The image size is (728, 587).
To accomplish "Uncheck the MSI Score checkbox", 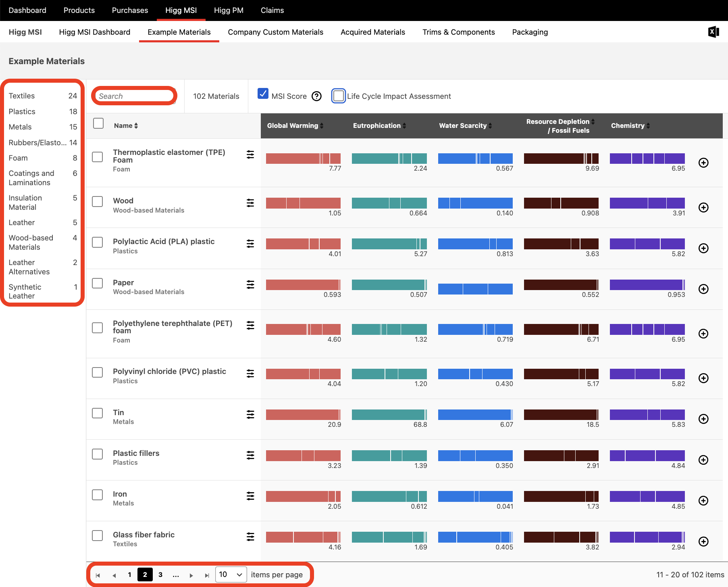I will pyautogui.click(x=263, y=94).
